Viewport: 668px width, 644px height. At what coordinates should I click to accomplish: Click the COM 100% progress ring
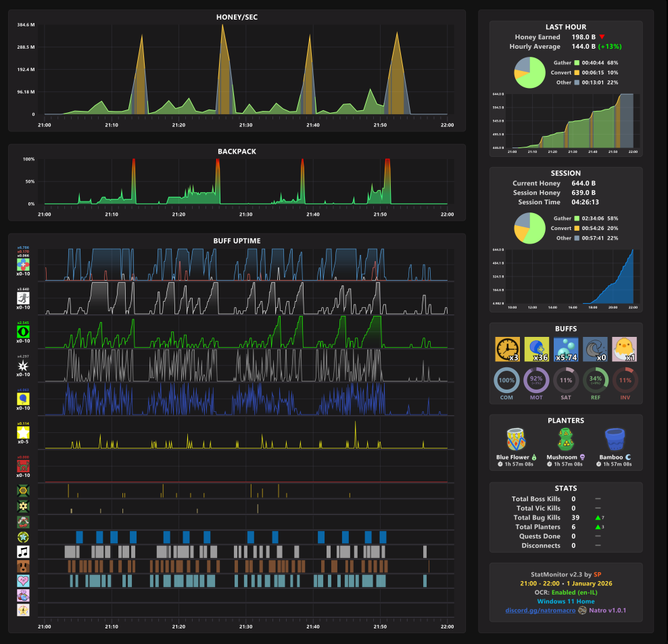pos(507,381)
